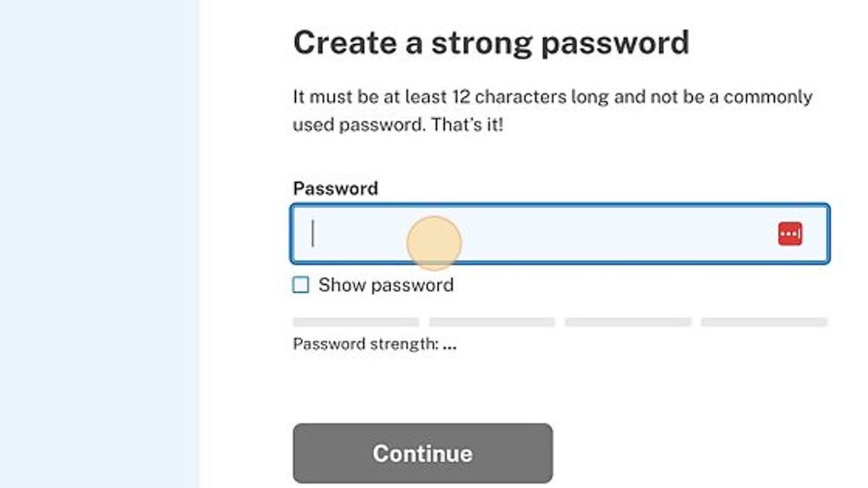Click the Create a strong password heading

[x=491, y=42]
